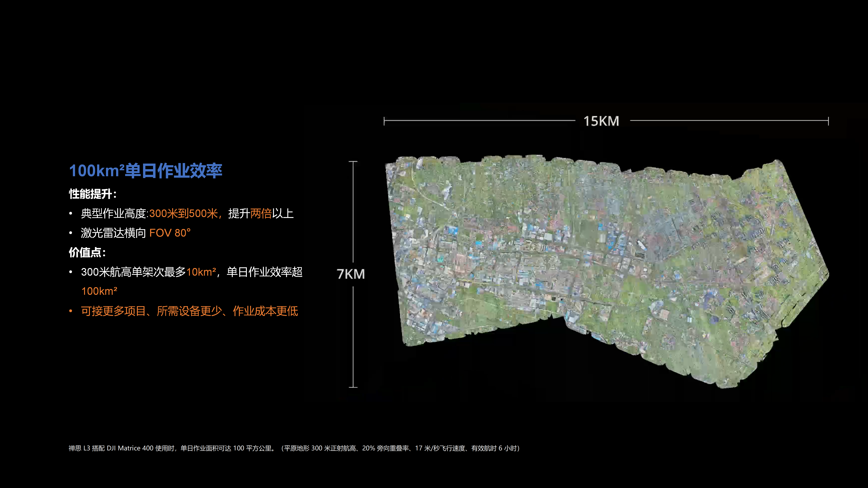Screen dimensions: 868x488
Task: Select the 性能提升 heading text
Action: pos(92,194)
